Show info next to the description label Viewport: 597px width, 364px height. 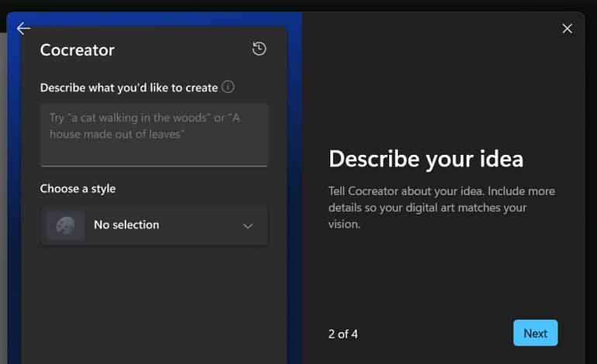point(228,87)
